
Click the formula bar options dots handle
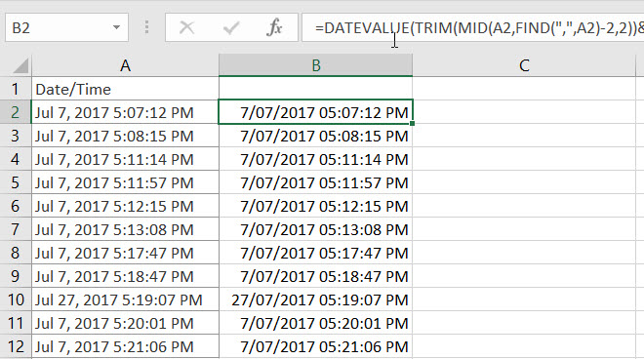click(x=146, y=27)
